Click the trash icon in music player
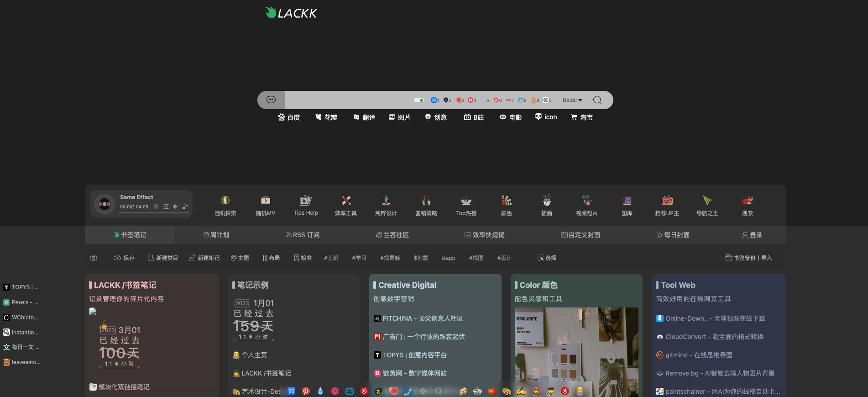 tap(156, 206)
